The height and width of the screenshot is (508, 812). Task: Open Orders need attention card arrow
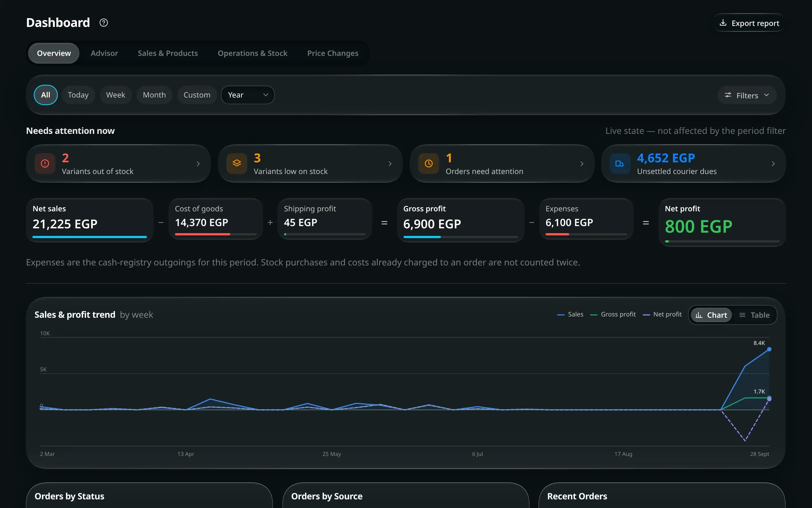(582, 164)
